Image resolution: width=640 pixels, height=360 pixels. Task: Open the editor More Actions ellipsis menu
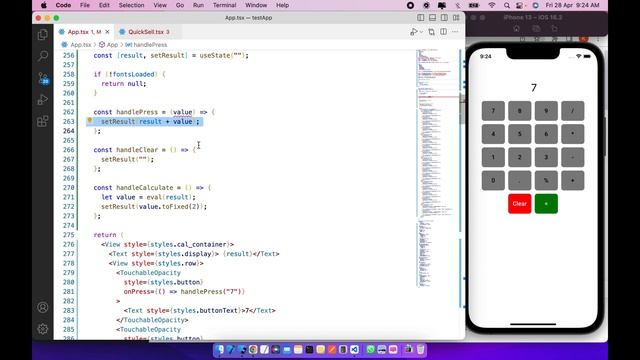[455, 32]
